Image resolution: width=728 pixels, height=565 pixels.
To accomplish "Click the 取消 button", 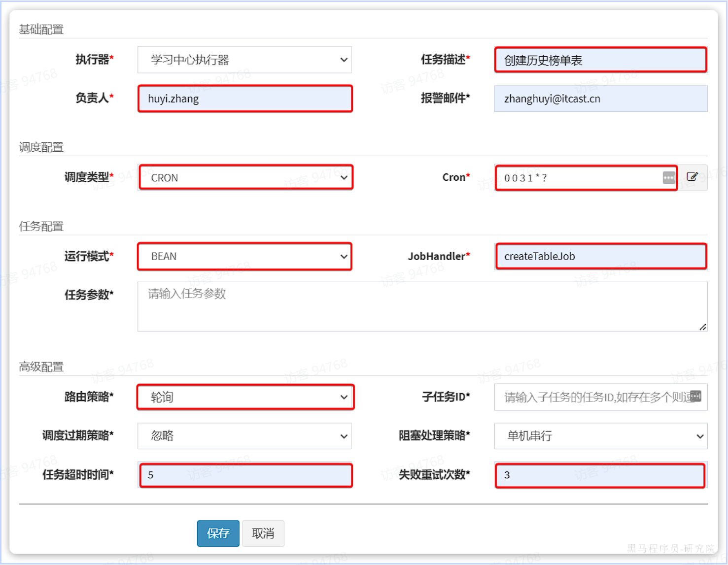I will [x=263, y=533].
